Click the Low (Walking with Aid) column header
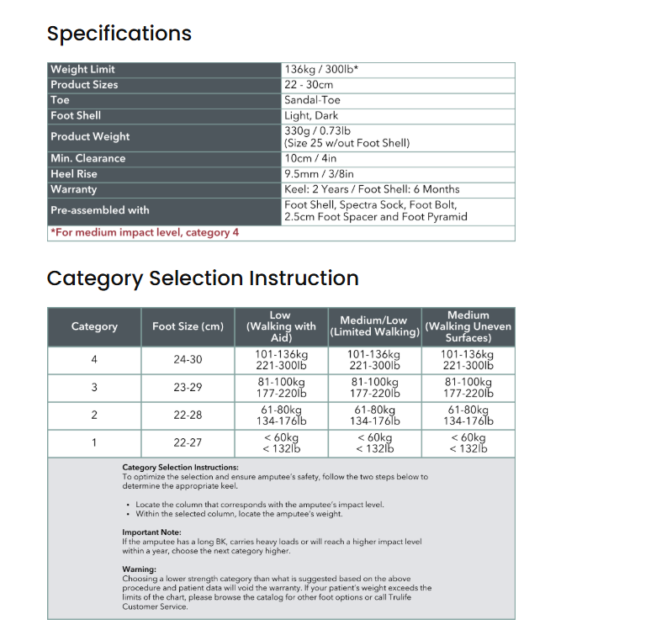The image size is (672, 630). [280, 326]
